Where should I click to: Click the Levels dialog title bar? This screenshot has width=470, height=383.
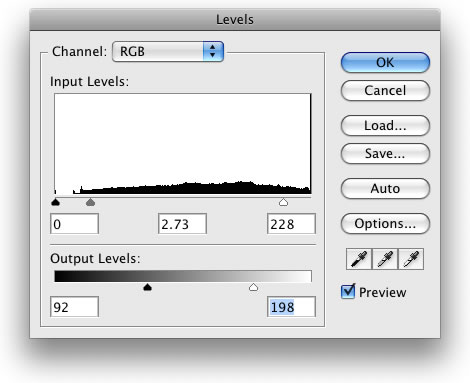[x=235, y=20]
